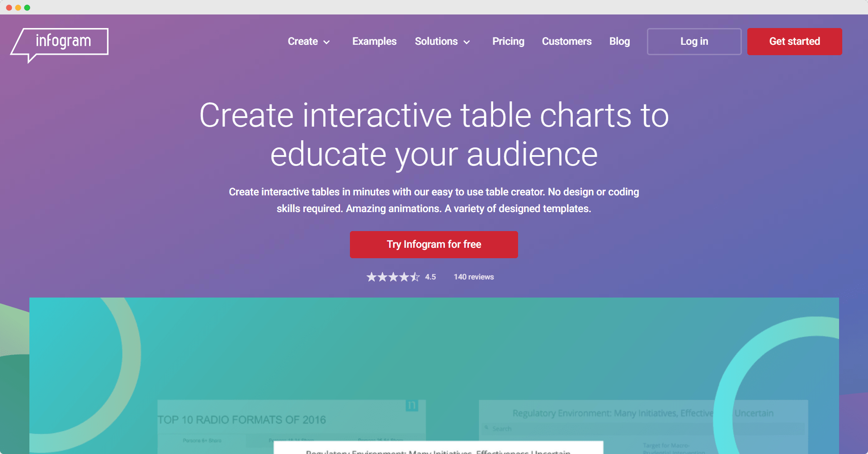Screen dimensions: 868x454
Task: Click the Search field in the table preview
Action: point(643,429)
